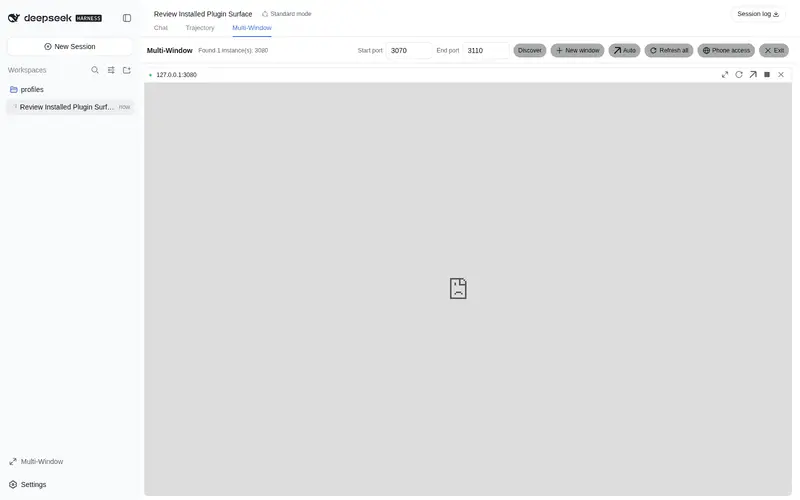
Task: Focus the Start port input field
Action: tap(409, 51)
